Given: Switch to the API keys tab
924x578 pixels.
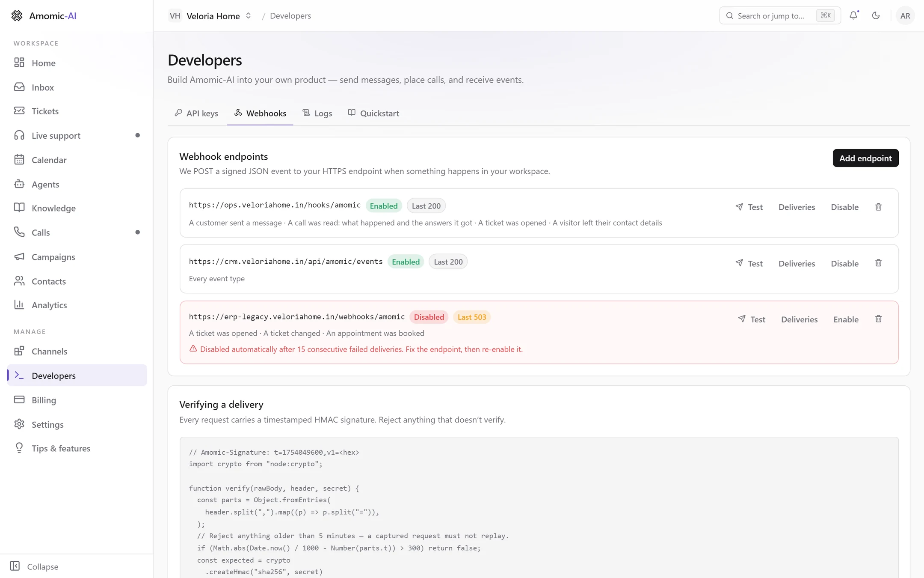Looking at the screenshot, I should pyautogui.click(x=196, y=113).
